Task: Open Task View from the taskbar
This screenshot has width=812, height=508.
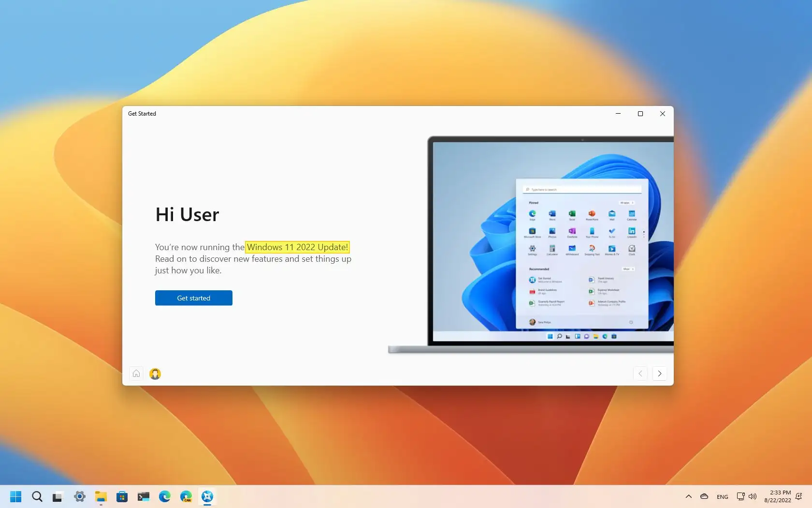Action: (x=58, y=496)
